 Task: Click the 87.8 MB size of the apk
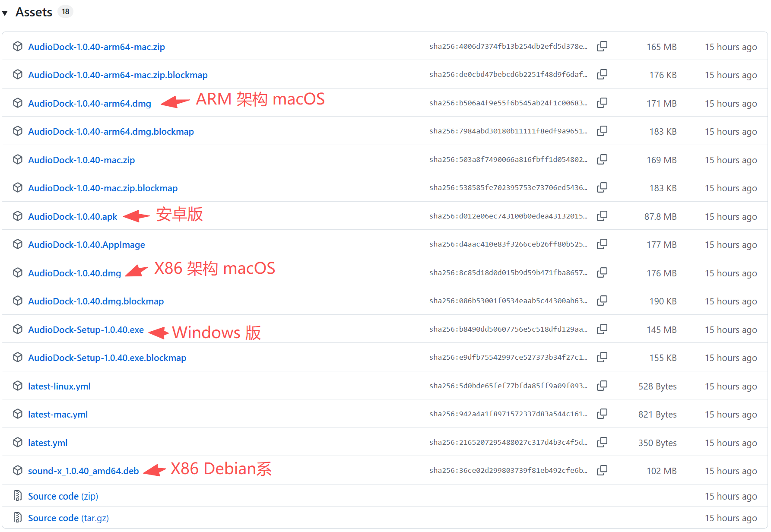click(x=660, y=217)
